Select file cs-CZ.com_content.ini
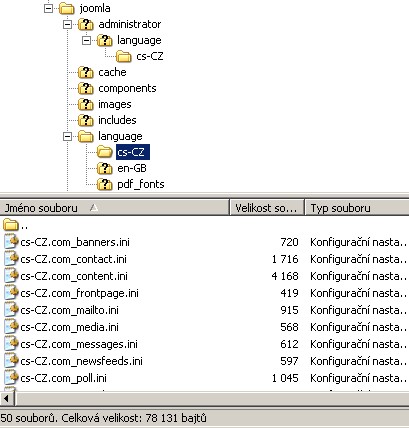 (x=74, y=276)
